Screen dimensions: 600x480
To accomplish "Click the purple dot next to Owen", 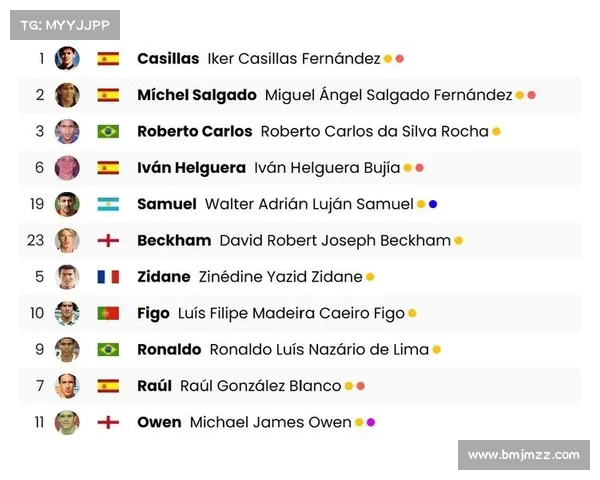I will (371, 423).
